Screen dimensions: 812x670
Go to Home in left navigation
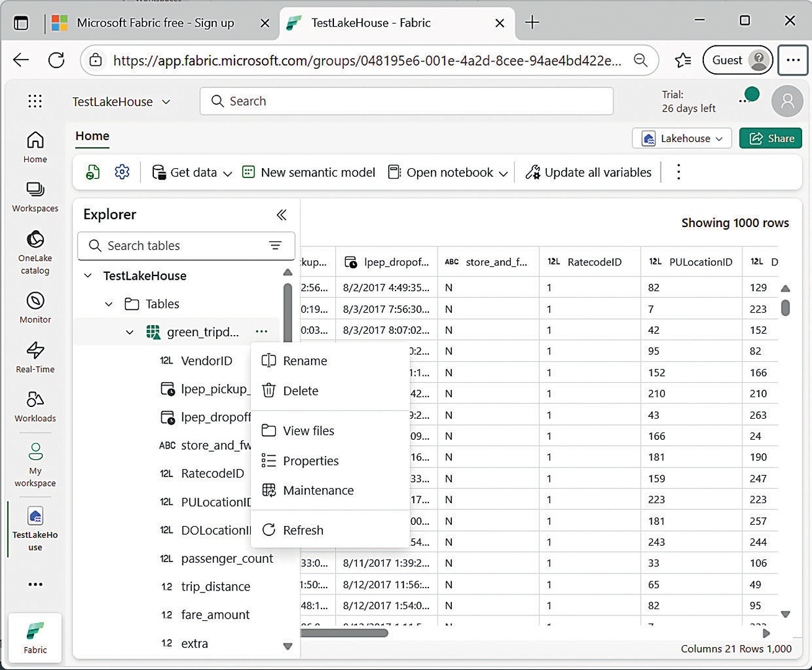pos(35,147)
